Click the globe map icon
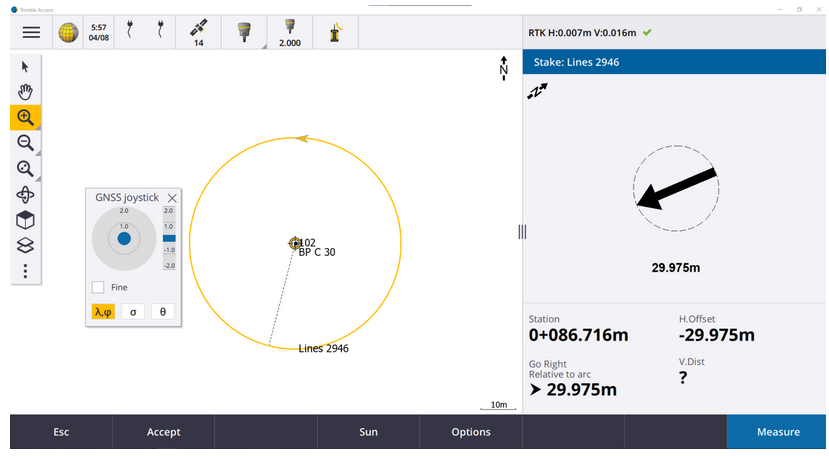The height and width of the screenshot is (456, 829). point(68,32)
